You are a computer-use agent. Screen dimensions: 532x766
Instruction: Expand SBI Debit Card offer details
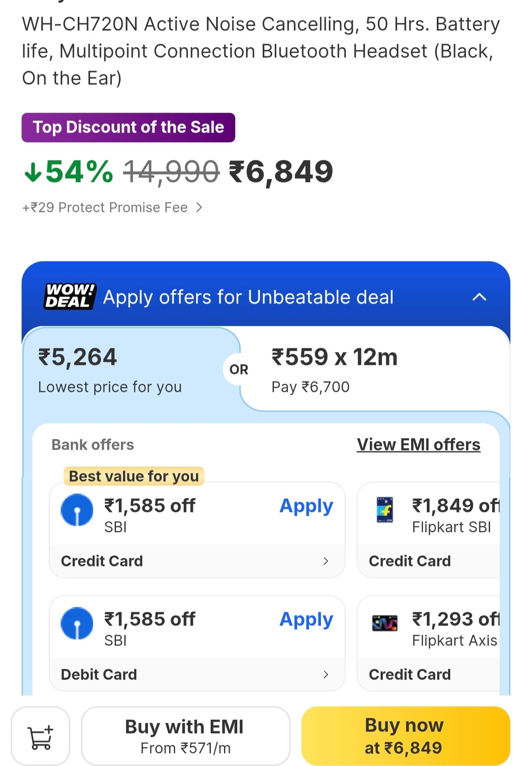pyautogui.click(x=325, y=674)
